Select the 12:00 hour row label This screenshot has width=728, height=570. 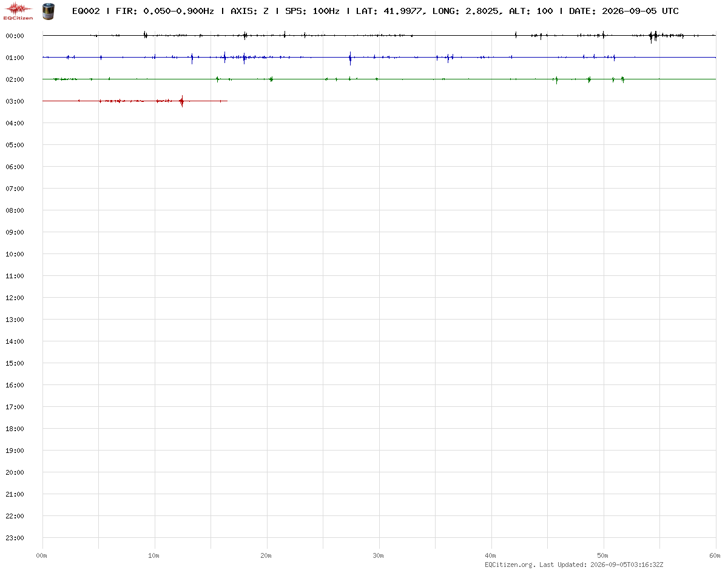point(14,298)
